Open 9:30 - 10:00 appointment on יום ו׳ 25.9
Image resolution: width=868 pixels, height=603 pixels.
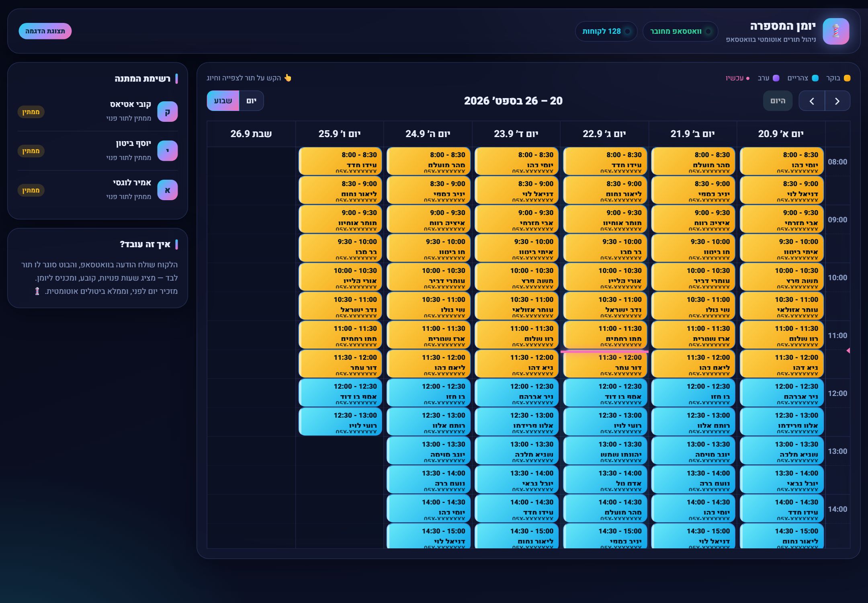tap(340, 248)
